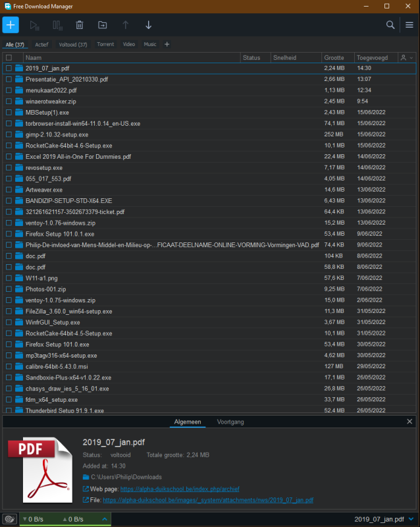The width and height of the screenshot is (420, 527).
Task: Check the box for 2019_07_jan.pdf
Action: pos(9,69)
